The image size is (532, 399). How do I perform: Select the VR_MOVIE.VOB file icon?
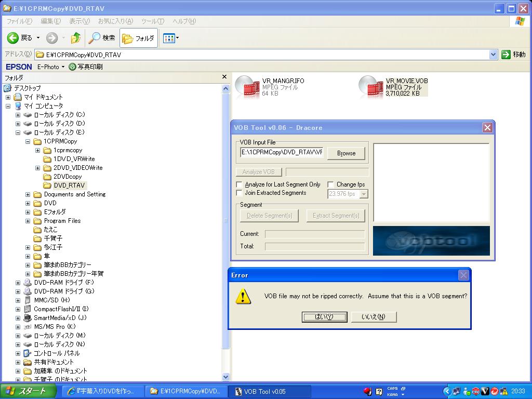(371, 86)
